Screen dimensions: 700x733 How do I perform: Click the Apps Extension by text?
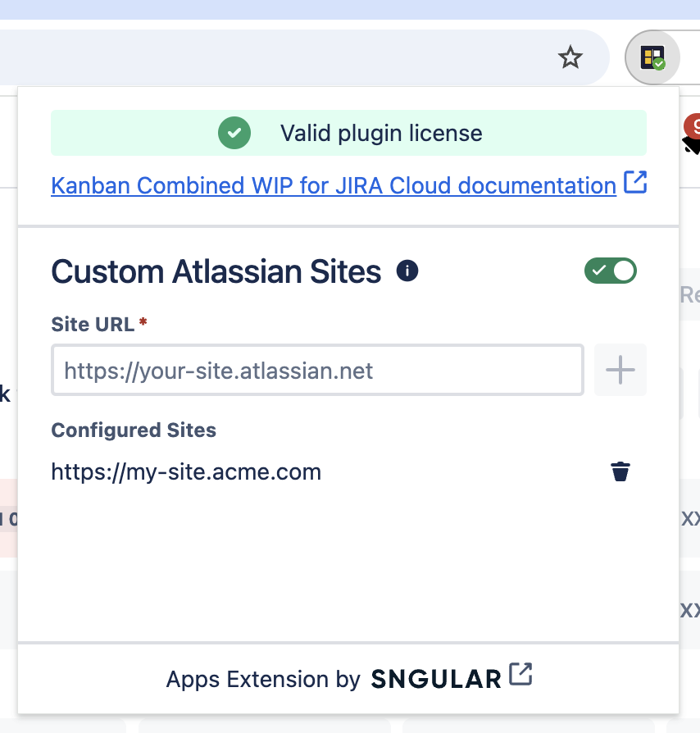pos(263,679)
